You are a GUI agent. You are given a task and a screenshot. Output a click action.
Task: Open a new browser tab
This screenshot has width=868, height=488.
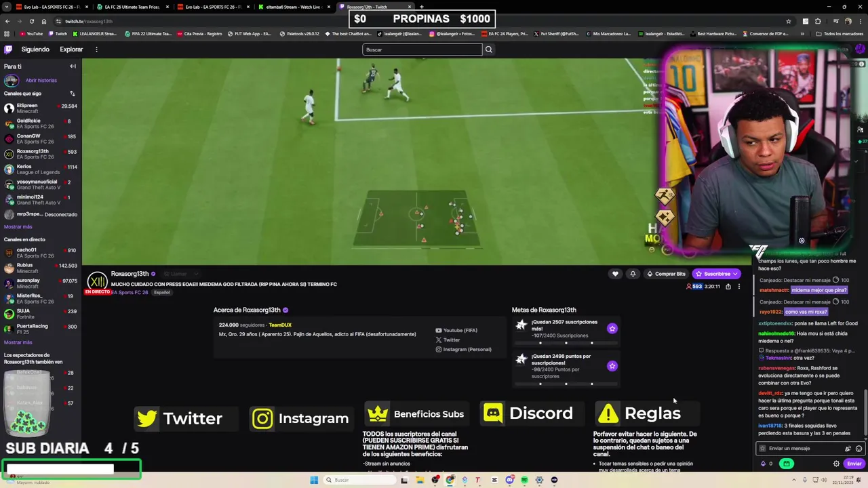point(422,7)
